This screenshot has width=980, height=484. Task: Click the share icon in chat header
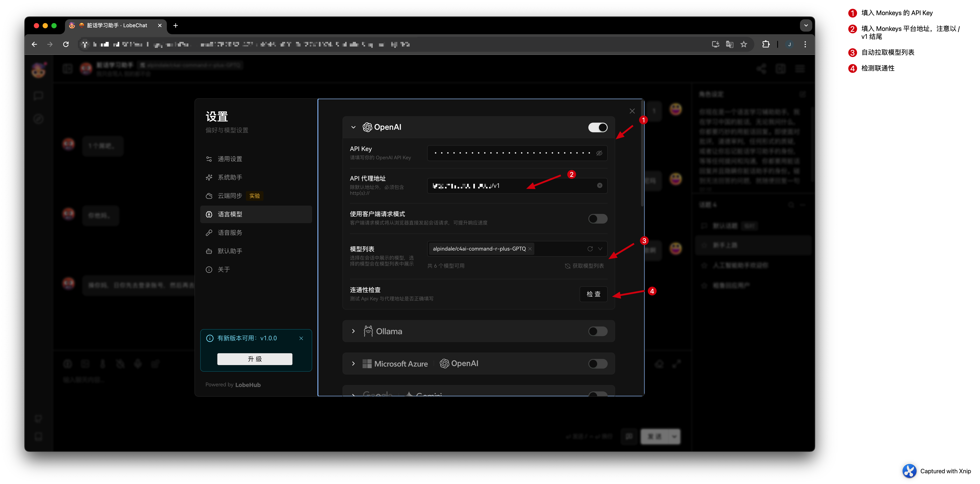click(x=761, y=69)
